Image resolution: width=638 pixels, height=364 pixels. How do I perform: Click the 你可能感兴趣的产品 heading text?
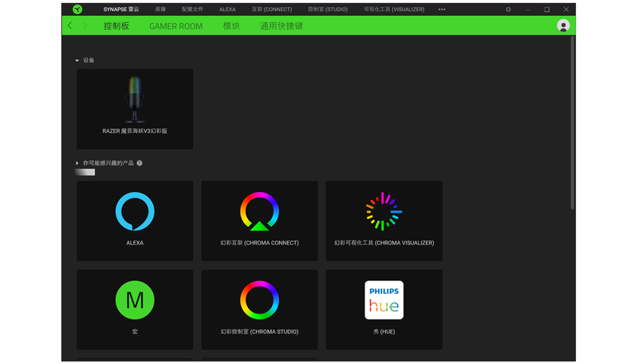tap(108, 163)
